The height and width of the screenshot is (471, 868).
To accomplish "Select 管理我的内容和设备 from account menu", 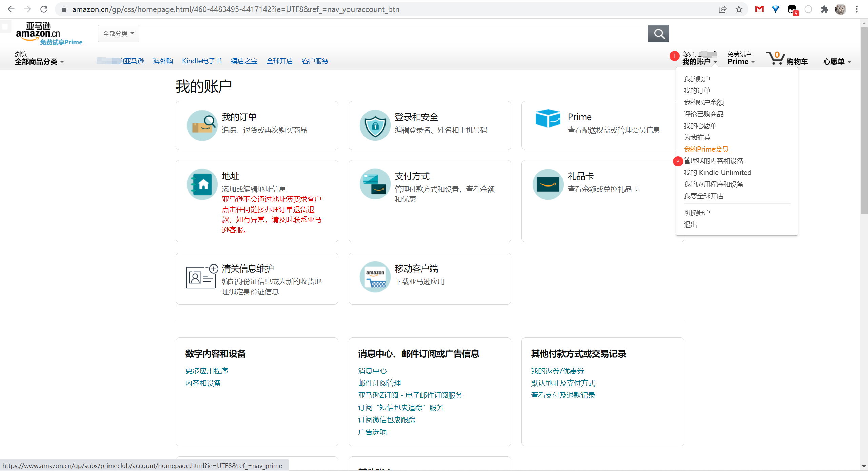I will (713, 161).
